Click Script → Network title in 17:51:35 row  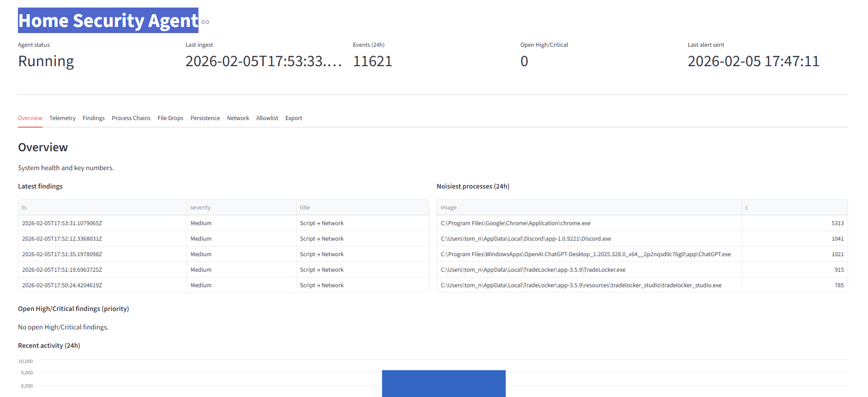(x=362, y=254)
